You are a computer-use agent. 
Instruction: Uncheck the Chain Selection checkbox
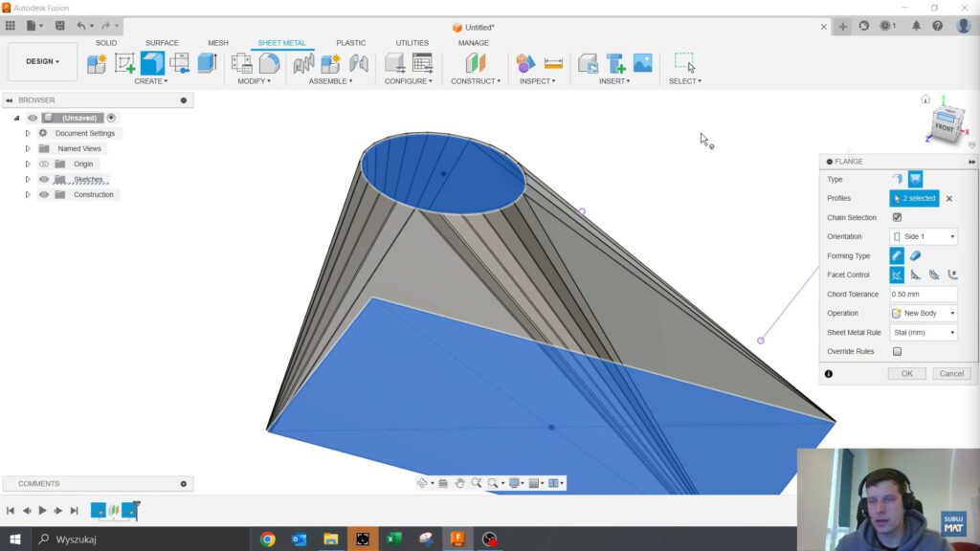pos(897,217)
